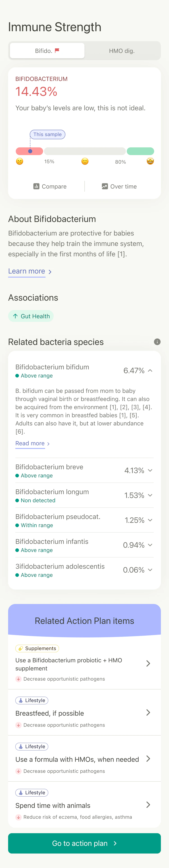Tap the red decrease arrow under the supplement item
The width and height of the screenshot is (169, 868).
click(18, 679)
